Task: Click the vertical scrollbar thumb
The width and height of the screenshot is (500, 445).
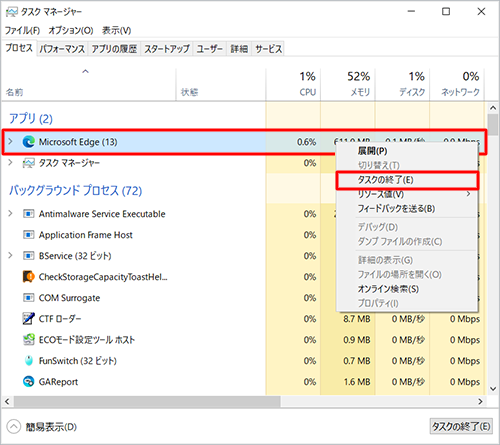Action: [x=493, y=124]
